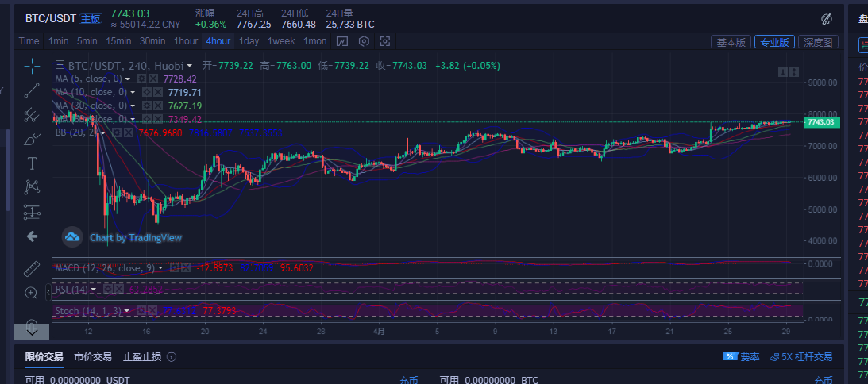Click the 止盈止损 info icon
Viewport: 868px width, 384px height.
click(x=172, y=357)
